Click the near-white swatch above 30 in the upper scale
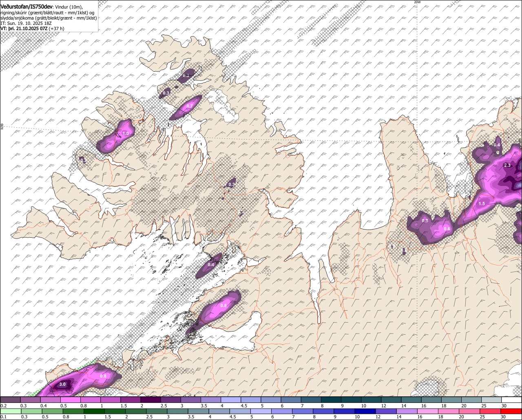This screenshot has width=522, height=420. [x=511, y=400]
